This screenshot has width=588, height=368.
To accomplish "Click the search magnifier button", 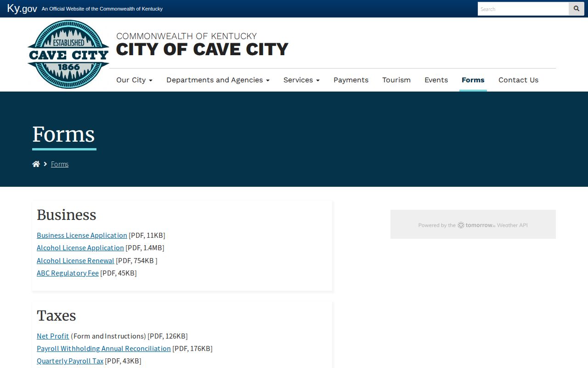I will click(x=577, y=9).
